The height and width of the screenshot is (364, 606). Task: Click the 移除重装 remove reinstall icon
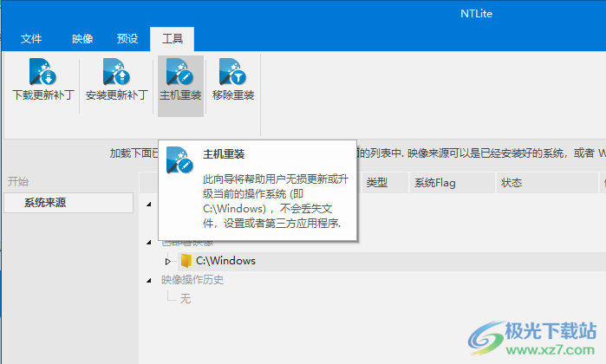tap(232, 72)
